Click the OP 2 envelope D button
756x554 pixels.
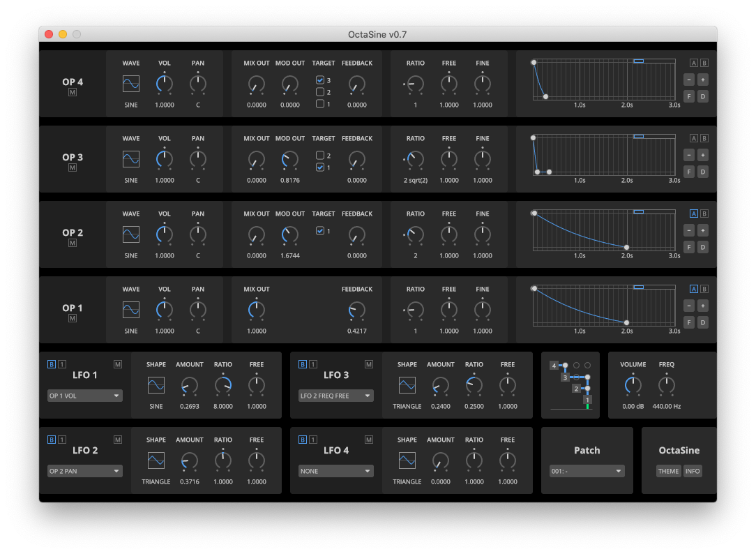click(703, 248)
